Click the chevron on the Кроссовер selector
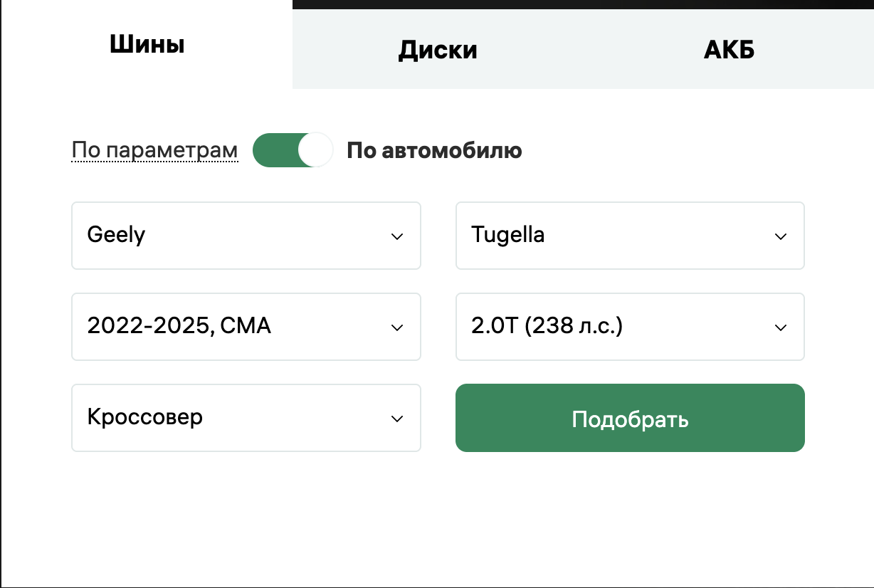The image size is (874, 588). point(397,418)
